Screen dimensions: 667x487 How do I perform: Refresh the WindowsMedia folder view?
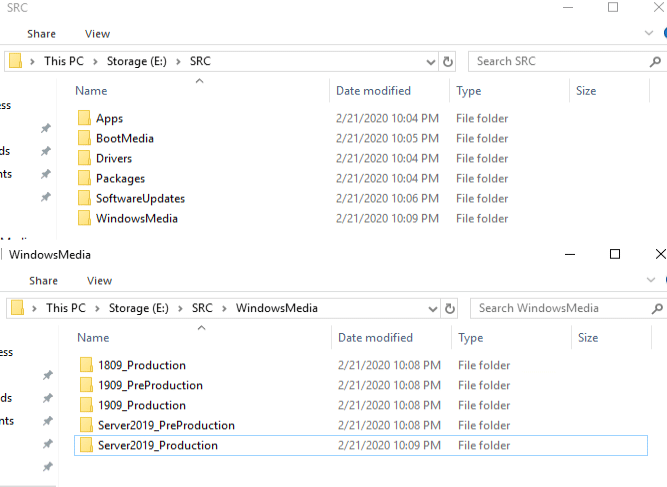click(x=450, y=308)
